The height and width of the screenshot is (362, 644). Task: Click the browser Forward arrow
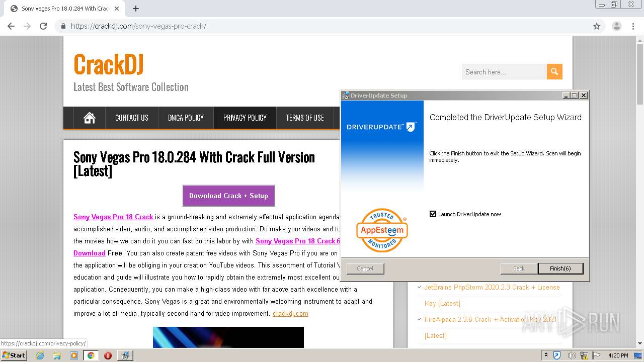[x=27, y=26]
